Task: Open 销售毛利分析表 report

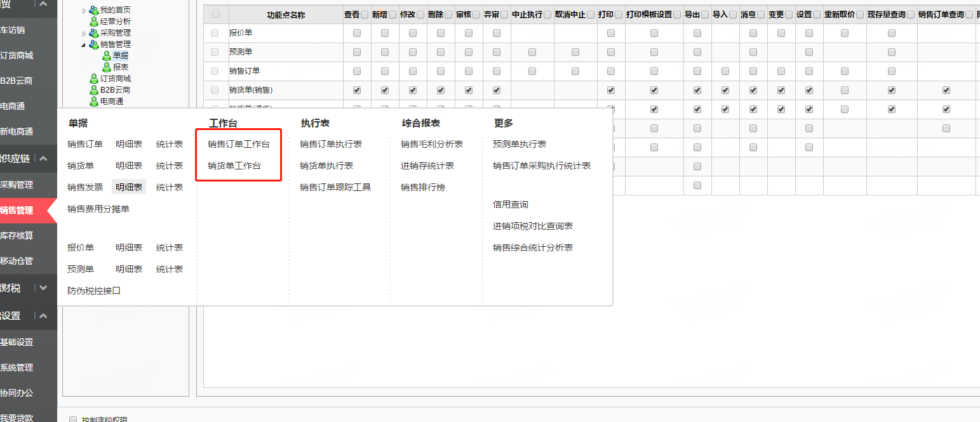Action: [432, 144]
